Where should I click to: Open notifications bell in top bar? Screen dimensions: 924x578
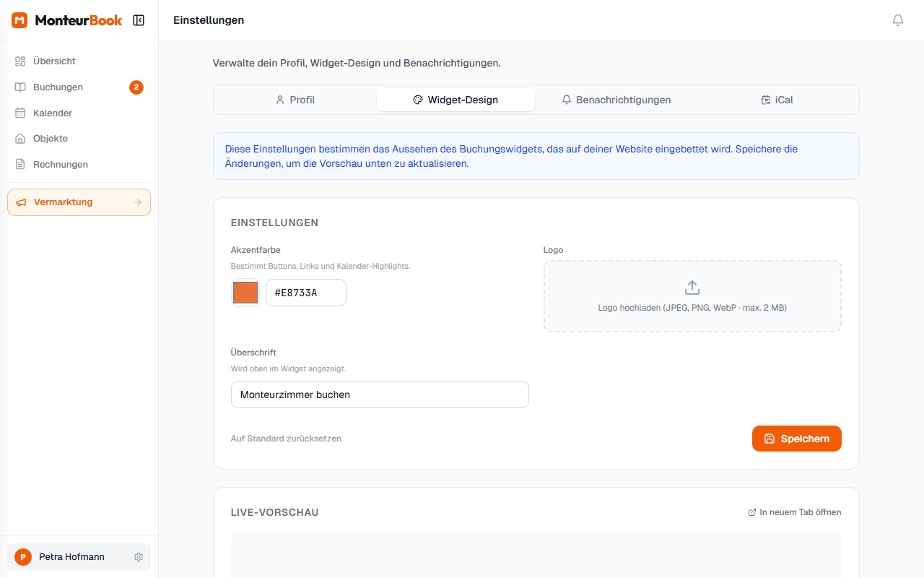[x=898, y=20]
